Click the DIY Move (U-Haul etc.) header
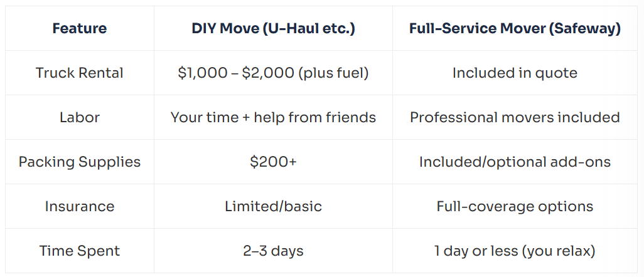The width and height of the screenshot is (644, 277). [x=273, y=29]
